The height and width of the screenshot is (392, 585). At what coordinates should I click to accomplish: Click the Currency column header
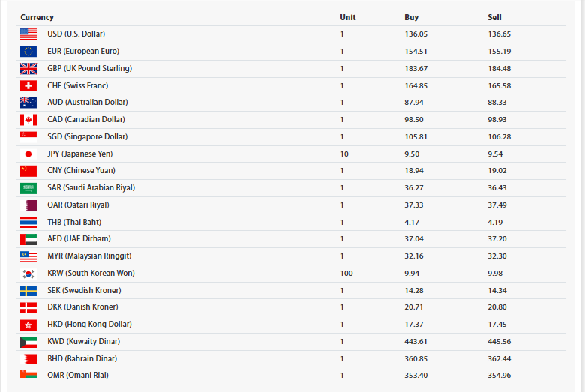[x=37, y=17]
